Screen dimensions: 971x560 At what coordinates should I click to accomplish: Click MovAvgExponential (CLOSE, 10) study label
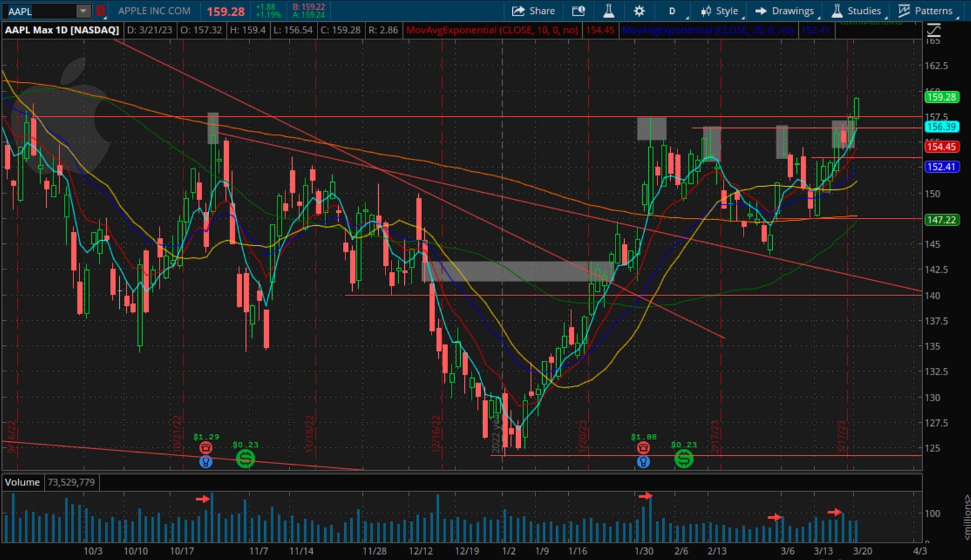pyautogui.click(x=492, y=30)
